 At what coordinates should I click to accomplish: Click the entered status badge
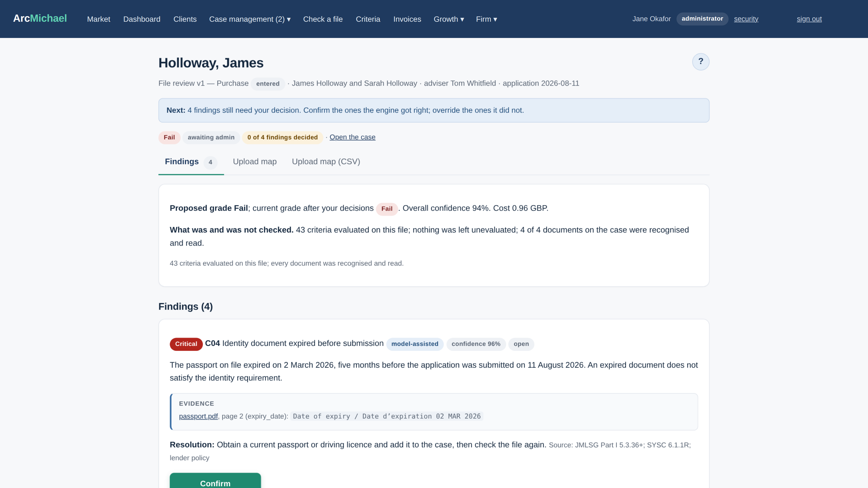click(x=267, y=84)
